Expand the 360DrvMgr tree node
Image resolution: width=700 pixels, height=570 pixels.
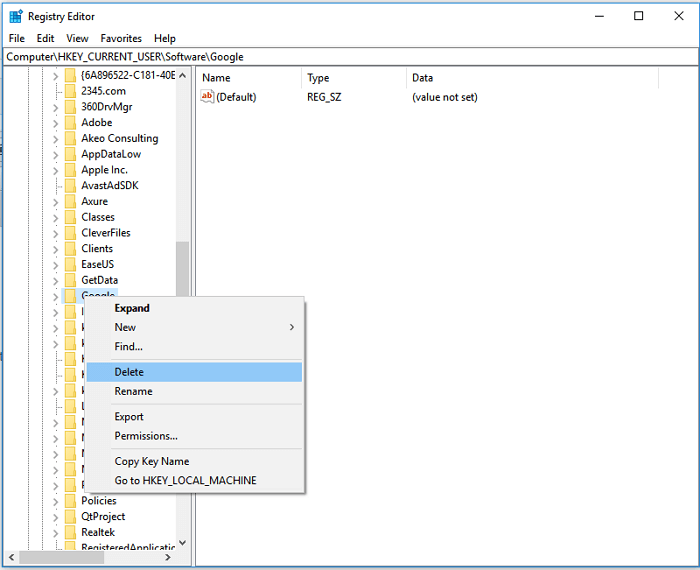click(x=55, y=107)
